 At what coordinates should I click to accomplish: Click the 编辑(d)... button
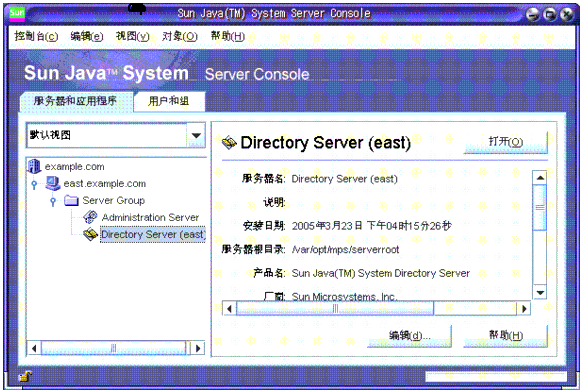pyautogui.click(x=409, y=336)
